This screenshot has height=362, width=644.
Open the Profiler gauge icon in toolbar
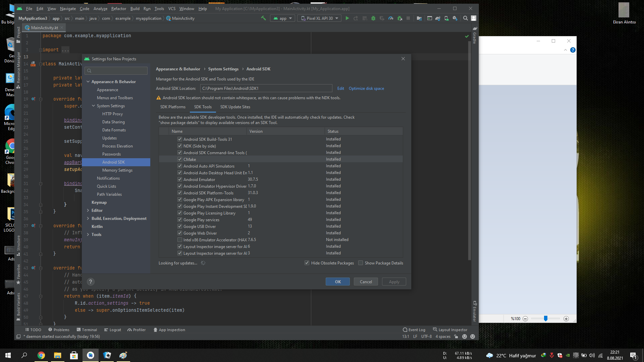(391, 18)
